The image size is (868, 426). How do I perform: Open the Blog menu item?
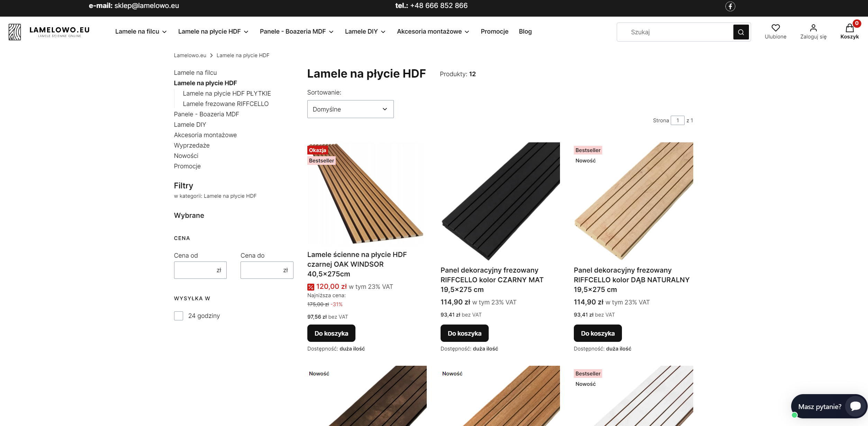click(525, 32)
